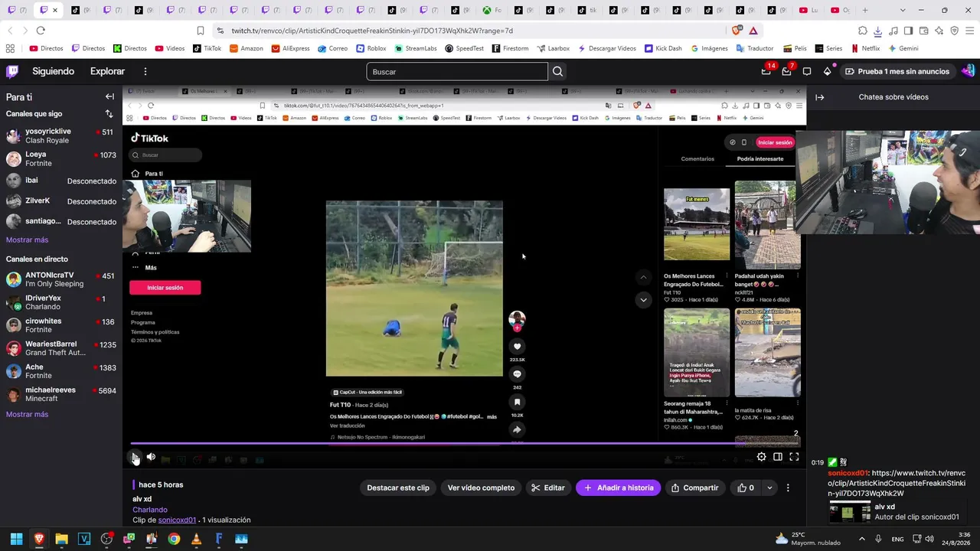Viewport: 980px width, 551px height.
Task: Click the Editar clip button
Action: click(548, 487)
